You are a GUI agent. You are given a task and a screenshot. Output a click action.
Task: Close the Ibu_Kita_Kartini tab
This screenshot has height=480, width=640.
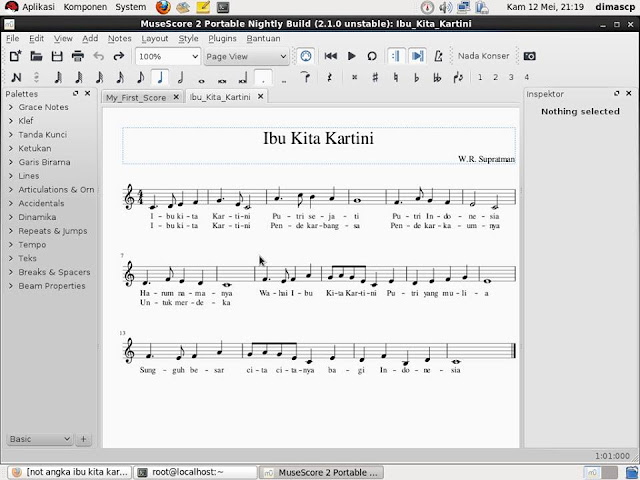(260, 97)
